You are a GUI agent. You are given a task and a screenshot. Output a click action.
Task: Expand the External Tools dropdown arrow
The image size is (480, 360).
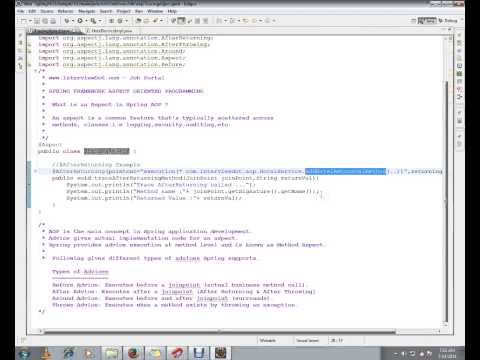[x=100, y=21]
